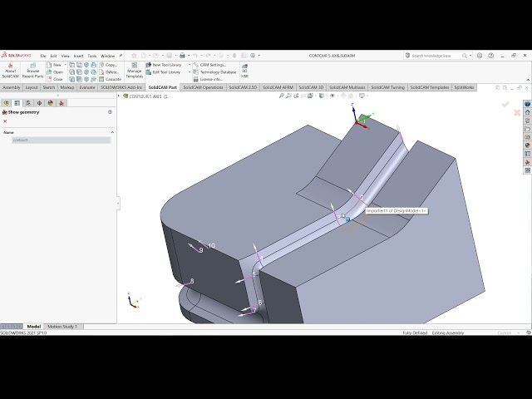Click the View Settings monitor icon

point(362,96)
